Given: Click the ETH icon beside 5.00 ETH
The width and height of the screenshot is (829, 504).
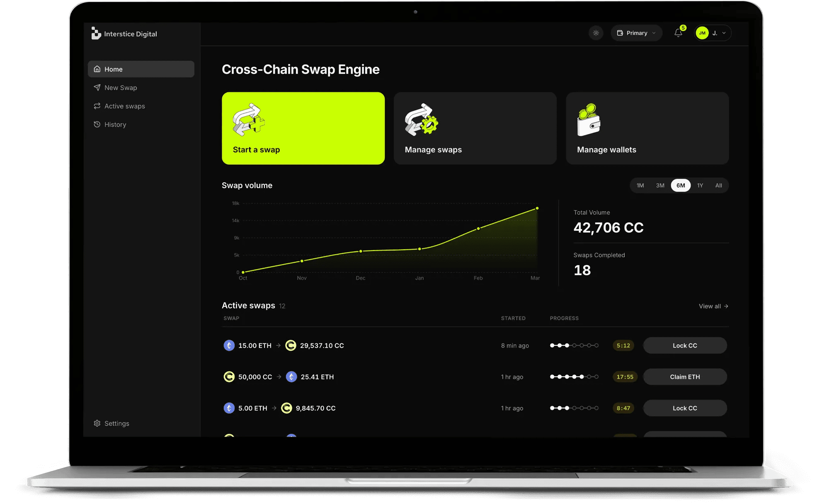Looking at the screenshot, I should (x=229, y=408).
